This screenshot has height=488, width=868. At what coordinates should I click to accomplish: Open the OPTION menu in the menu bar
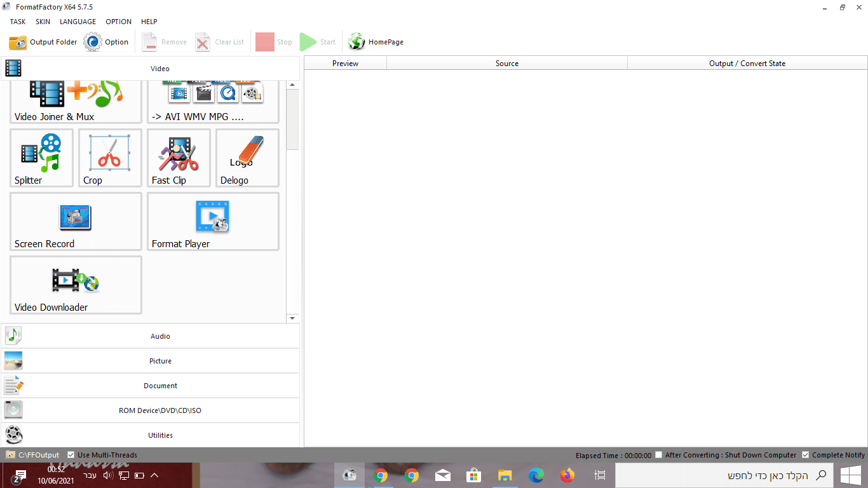118,22
